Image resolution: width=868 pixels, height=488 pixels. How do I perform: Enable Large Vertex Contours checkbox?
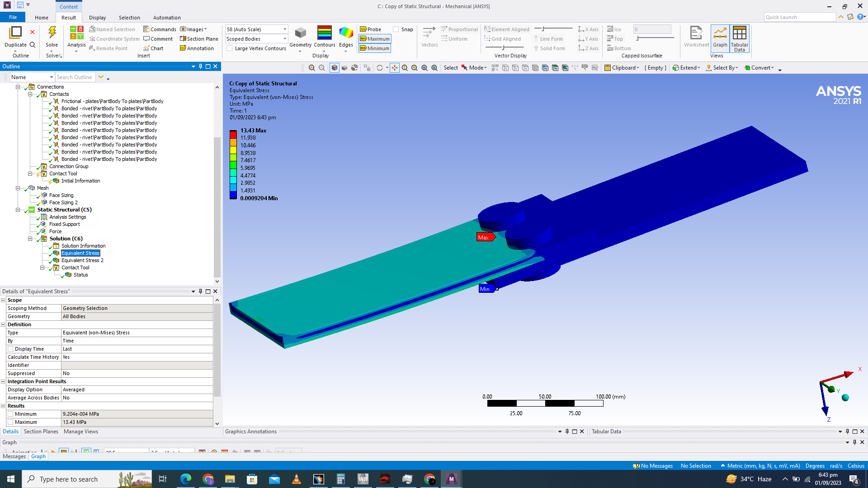click(x=230, y=48)
